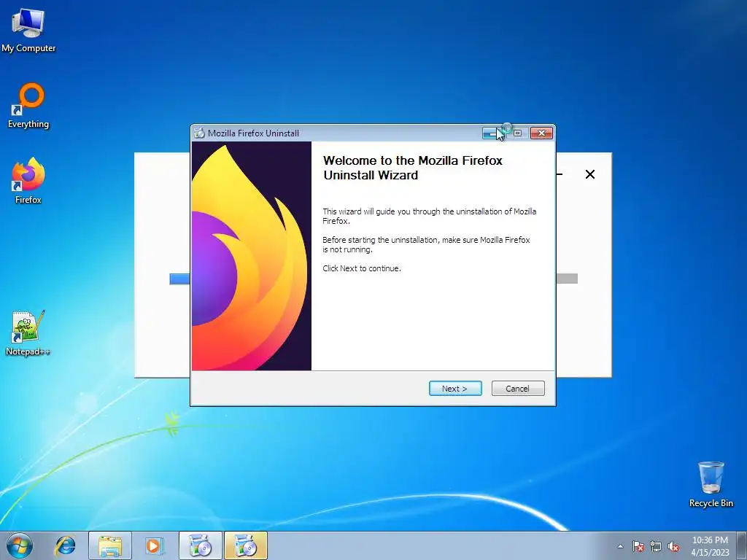This screenshot has height=560, width=747.
Task: Switch to the highlighted uninstaller taskbar item
Action: tap(246, 545)
